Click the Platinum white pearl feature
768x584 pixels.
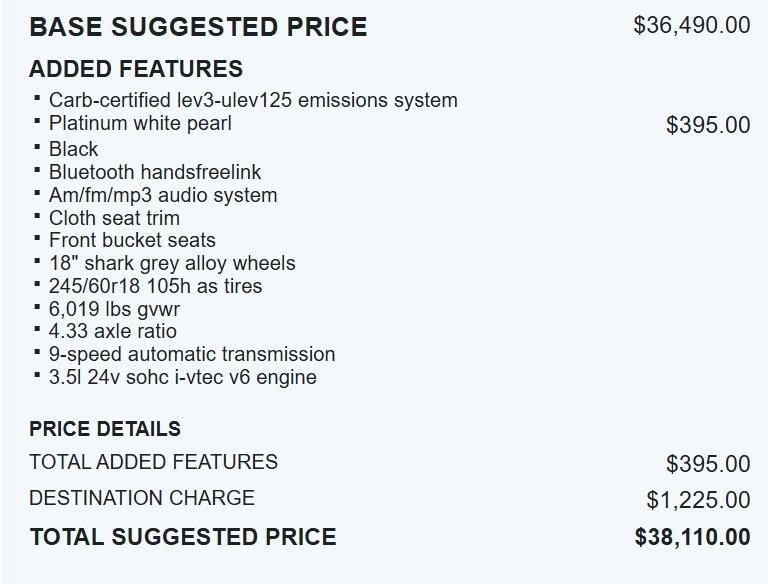point(140,123)
